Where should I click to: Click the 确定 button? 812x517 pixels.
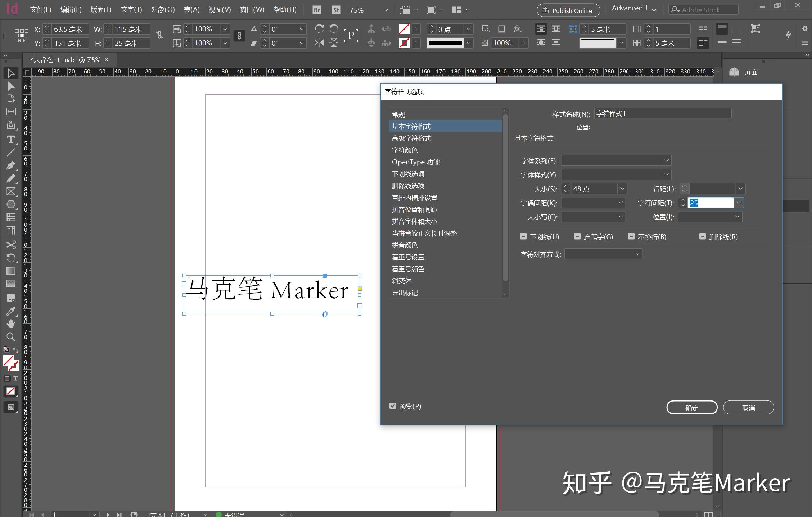coord(691,407)
